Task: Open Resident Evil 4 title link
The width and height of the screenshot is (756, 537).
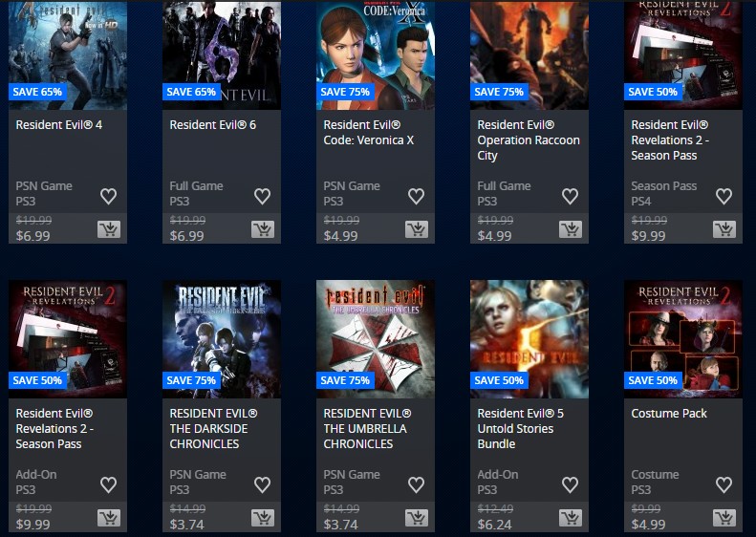Action: 59,125
